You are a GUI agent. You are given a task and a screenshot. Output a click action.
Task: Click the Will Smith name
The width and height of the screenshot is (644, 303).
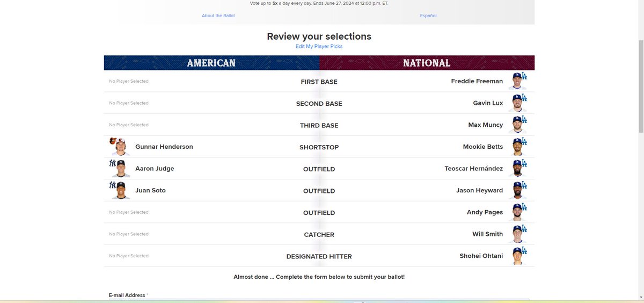487,234
